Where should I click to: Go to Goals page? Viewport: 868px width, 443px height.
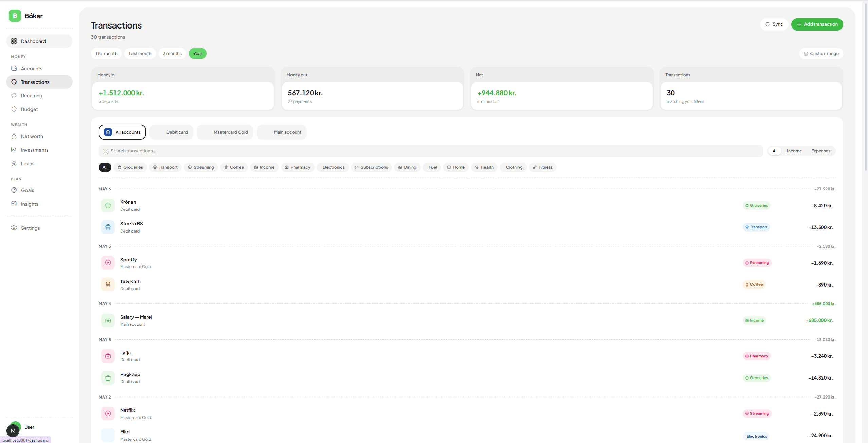click(x=39, y=190)
